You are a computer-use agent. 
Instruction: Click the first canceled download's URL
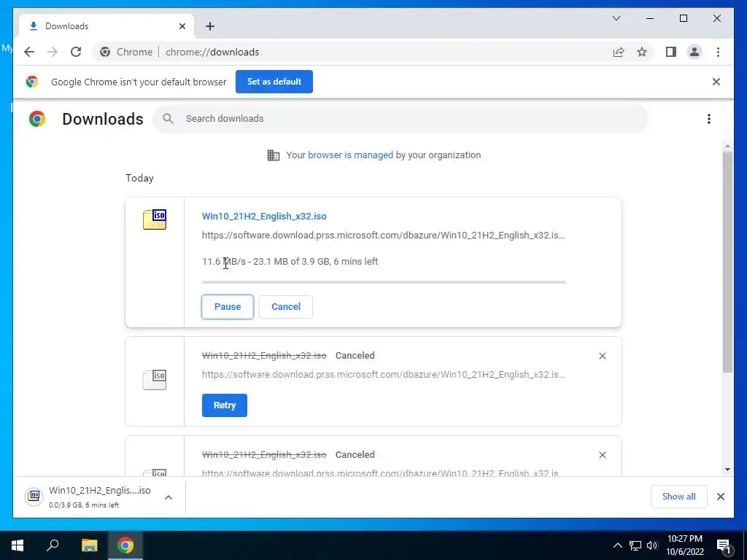384,375
